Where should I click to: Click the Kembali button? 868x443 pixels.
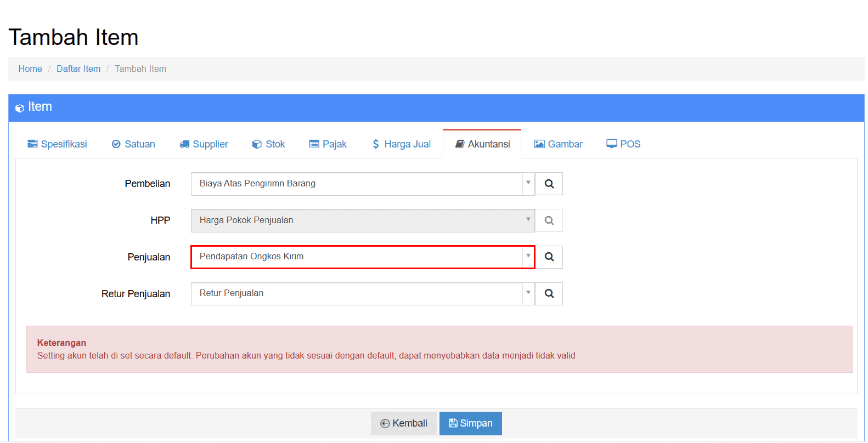(x=404, y=423)
